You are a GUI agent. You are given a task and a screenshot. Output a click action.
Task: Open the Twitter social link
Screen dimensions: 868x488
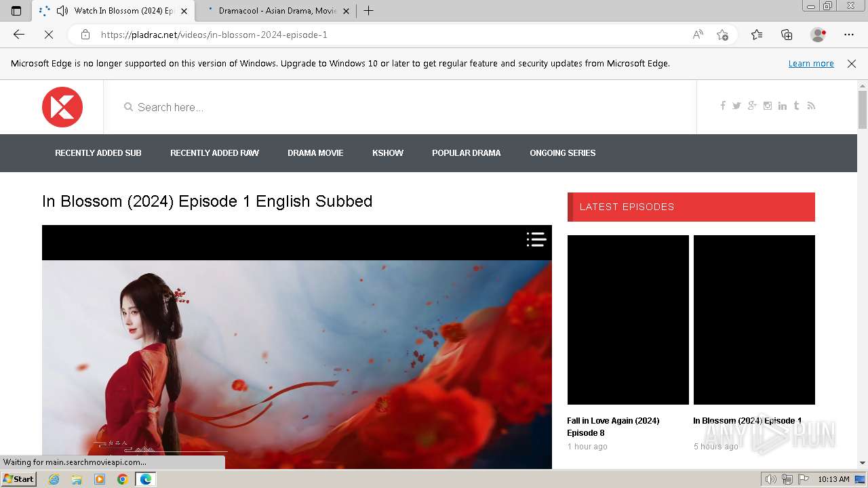[x=736, y=106]
